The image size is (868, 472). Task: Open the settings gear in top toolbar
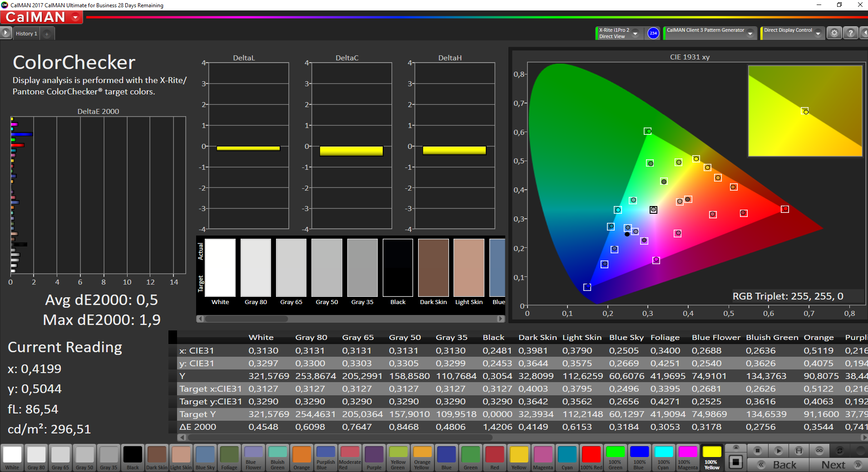[834, 33]
